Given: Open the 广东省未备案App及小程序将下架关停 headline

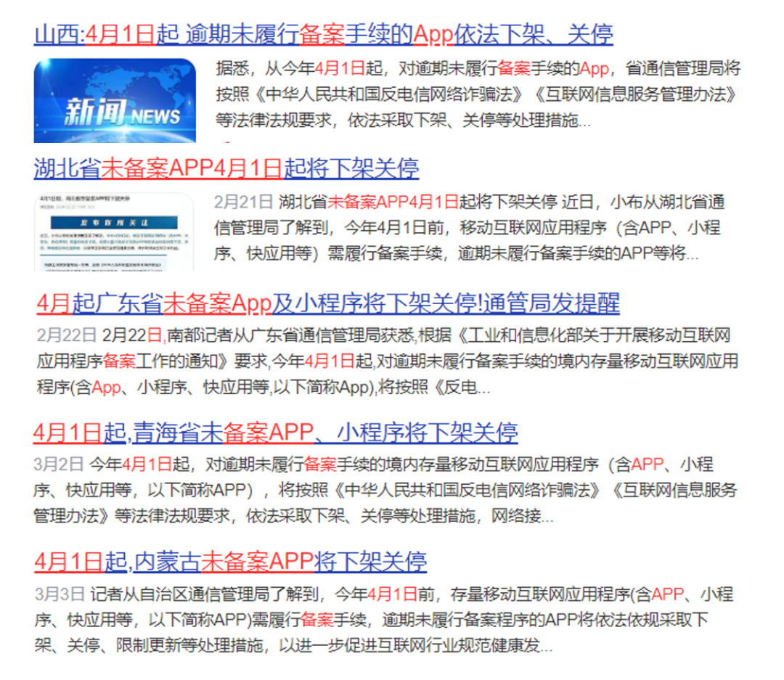Looking at the screenshot, I should tap(328, 303).
